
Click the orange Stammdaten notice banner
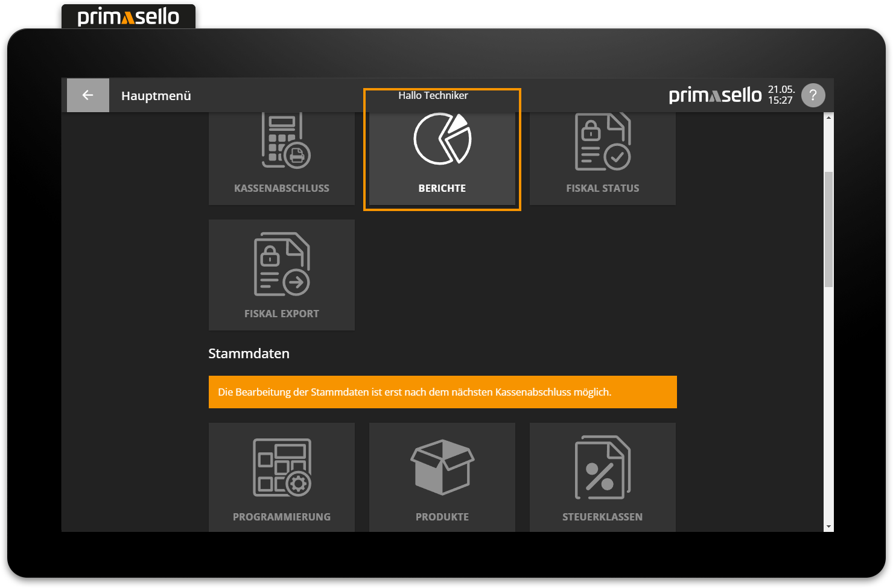(x=442, y=392)
